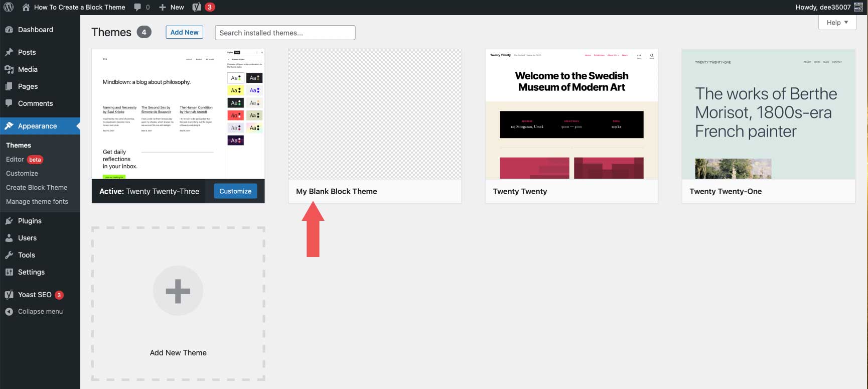Select the Twenty Twenty-Three theme screenshot
This screenshot has height=389, width=868.
point(178,114)
